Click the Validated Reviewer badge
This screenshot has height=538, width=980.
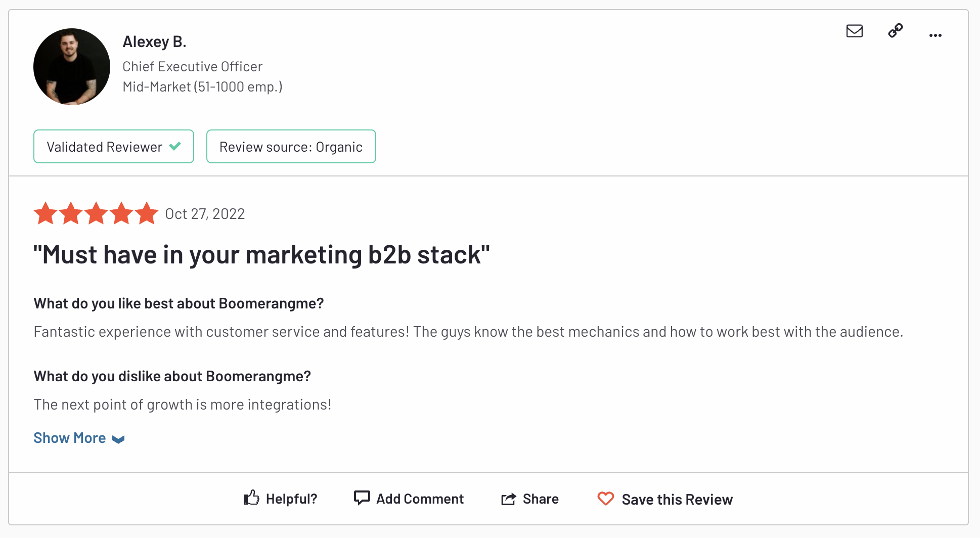pos(114,147)
